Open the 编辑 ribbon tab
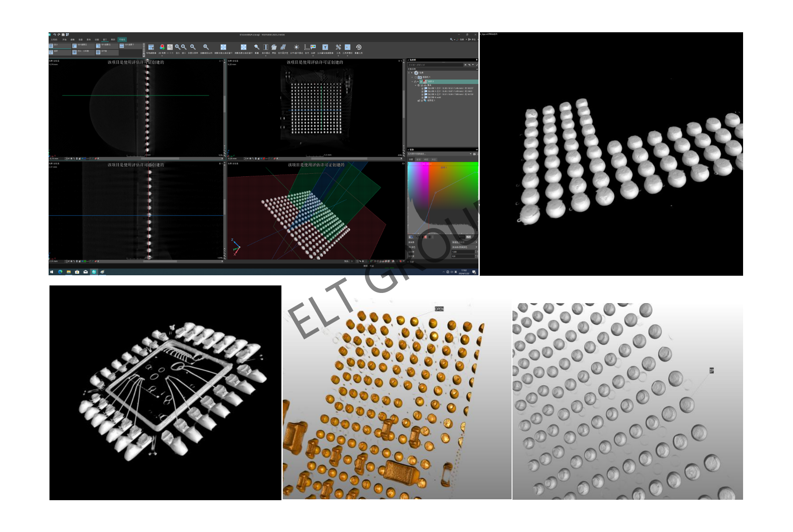The width and height of the screenshot is (793, 532). click(72, 39)
